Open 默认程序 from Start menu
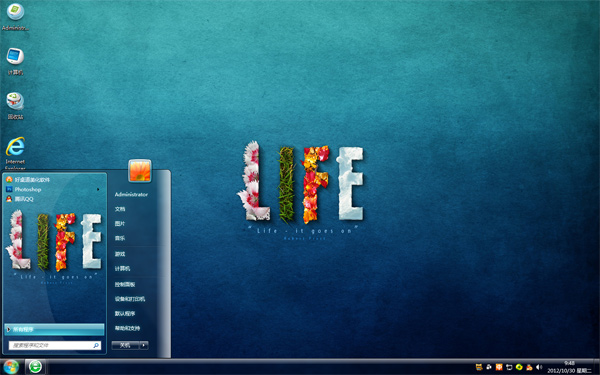Image resolution: width=600 pixels, height=375 pixels. 125,313
